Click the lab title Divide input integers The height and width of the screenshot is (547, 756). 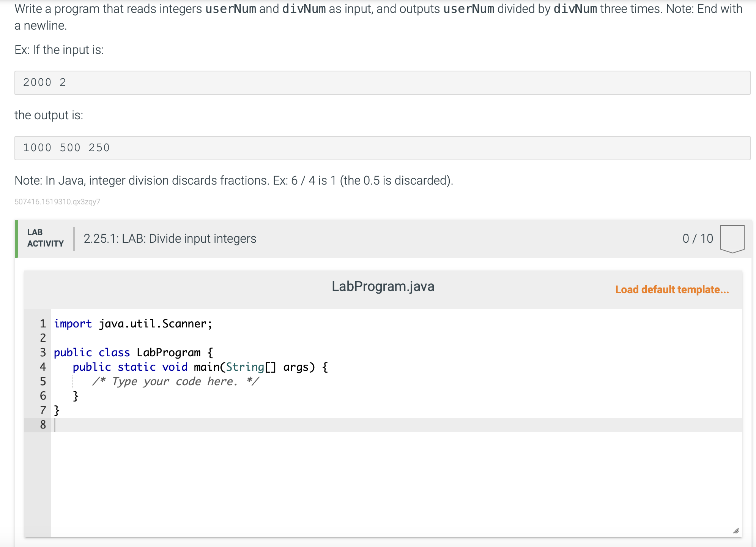(x=170, y=239)
